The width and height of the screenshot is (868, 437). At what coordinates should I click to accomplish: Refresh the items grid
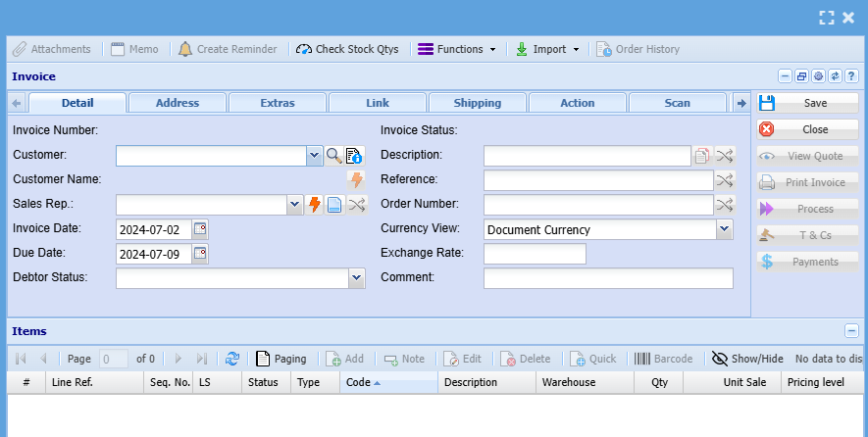pyautogui.click(x=232, y=359)
